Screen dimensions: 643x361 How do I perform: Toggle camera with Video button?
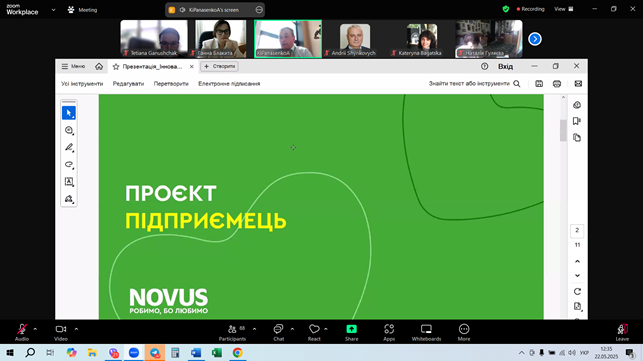point(61,332)
